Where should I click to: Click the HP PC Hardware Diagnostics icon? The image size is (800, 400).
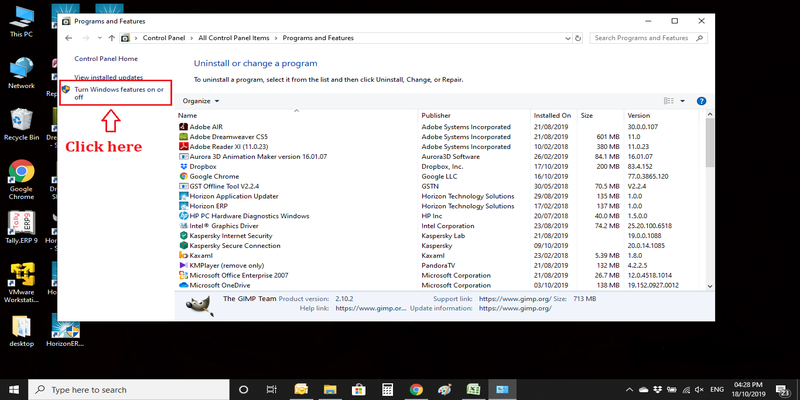click(184, 216)
